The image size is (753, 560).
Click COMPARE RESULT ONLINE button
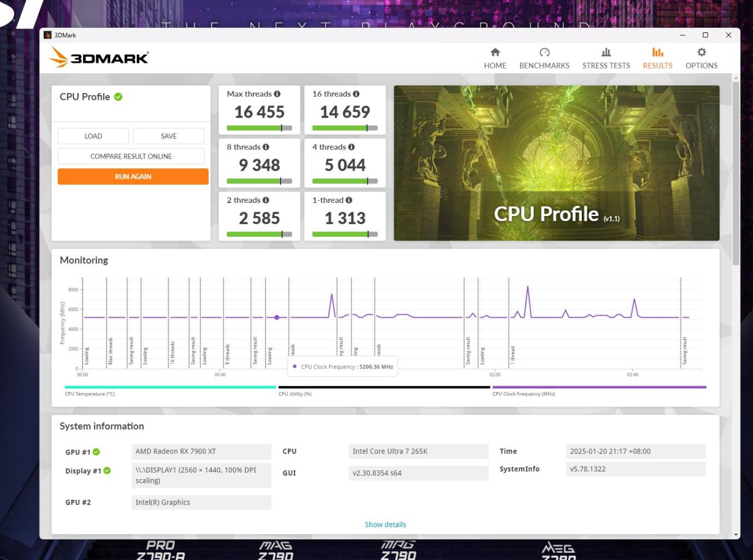(131, 156)
